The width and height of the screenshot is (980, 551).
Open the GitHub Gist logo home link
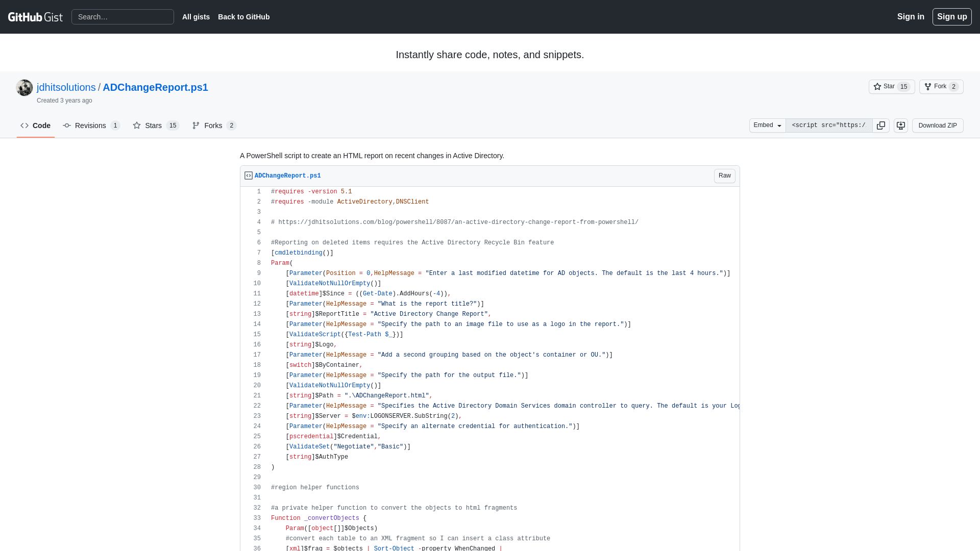click(35, 17)
